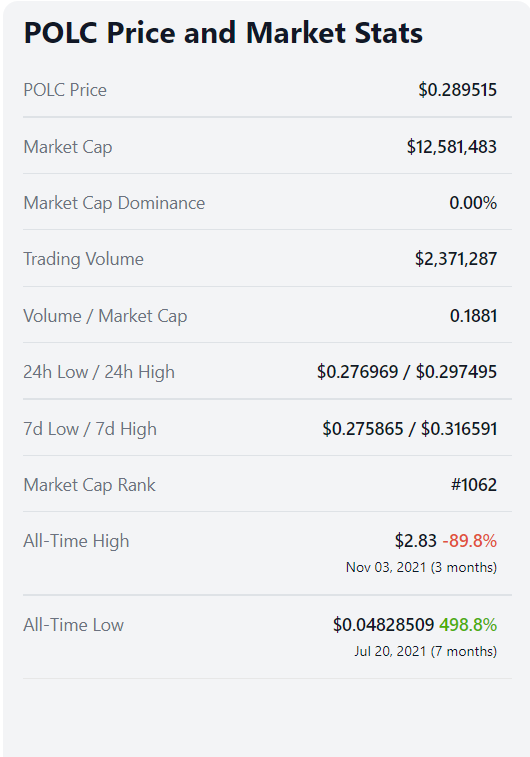The image size is (530, 757).
Task: Click the POLC Price and Market Stats heading
Action: click(x=223, y=33)
